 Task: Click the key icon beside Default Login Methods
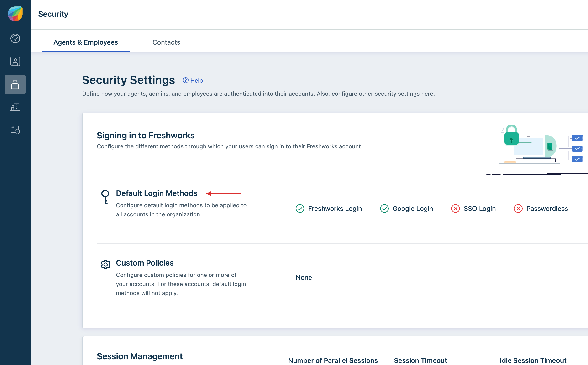(x=105, y=197)
